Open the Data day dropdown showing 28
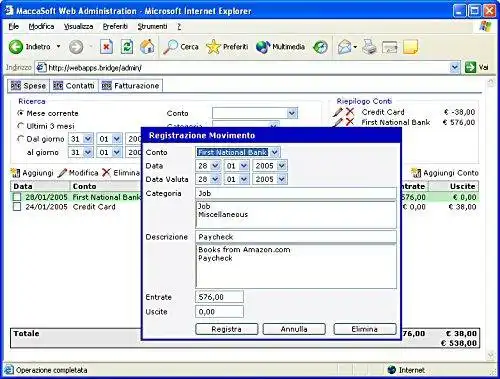The width and height of the screenshot is (500, 379). pyautogui.click(x=215, y=166)
